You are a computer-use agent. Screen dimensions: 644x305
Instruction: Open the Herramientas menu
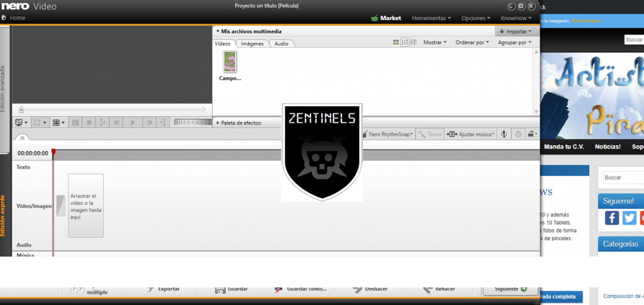[431, 18]
